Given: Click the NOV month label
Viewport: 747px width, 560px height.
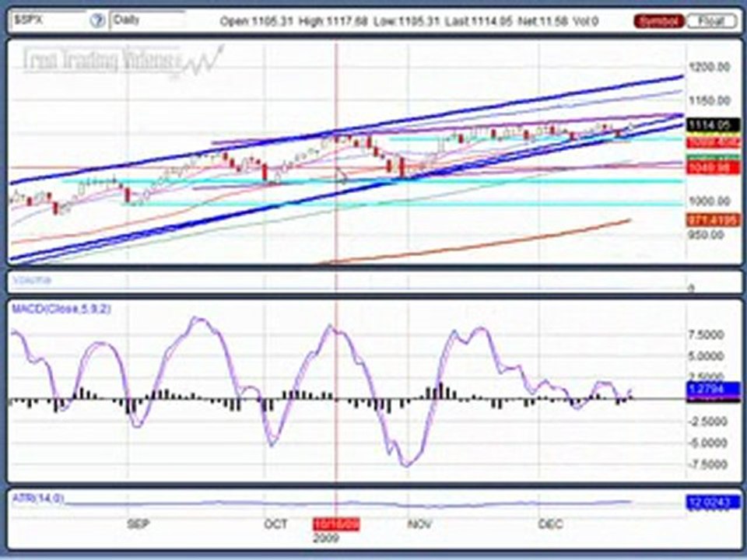Looking at the screenshot, I should [x=419, y=524].
